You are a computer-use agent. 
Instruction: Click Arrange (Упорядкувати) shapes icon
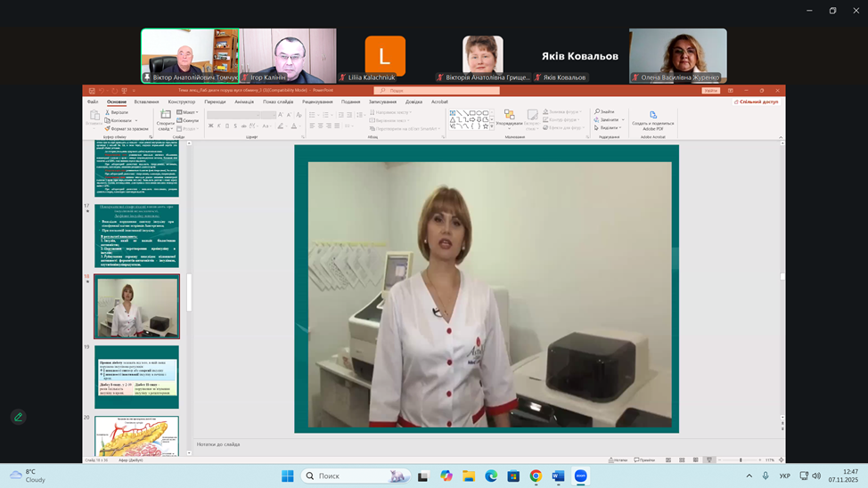(509, 115)
